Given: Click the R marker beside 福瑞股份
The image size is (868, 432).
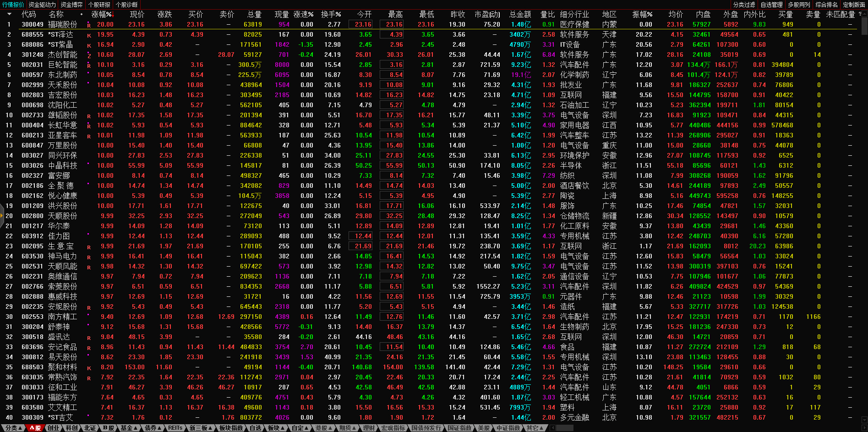Looking at the screenshot, I should click(89, 25).
